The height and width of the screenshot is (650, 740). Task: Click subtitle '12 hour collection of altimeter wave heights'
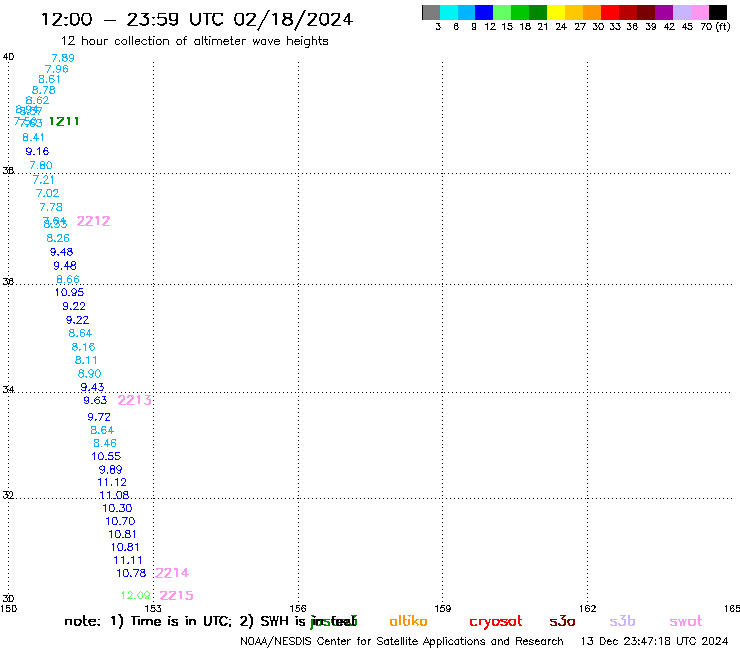[x=194, y=41]
